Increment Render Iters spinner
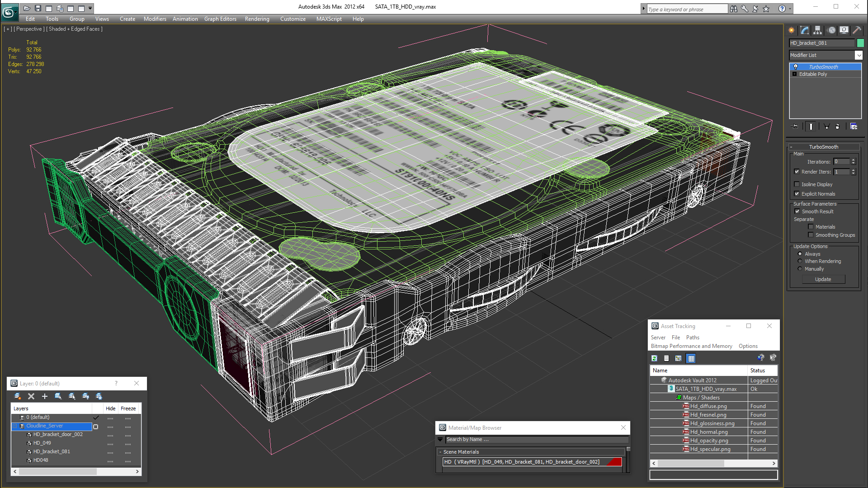This screenshot has width=868, height=488. (854, 170)
